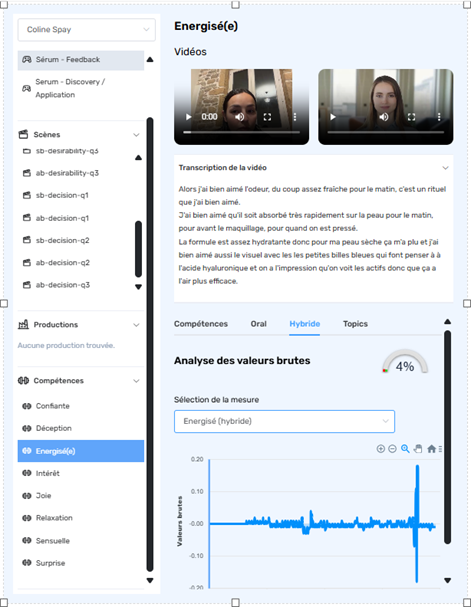Open the ab-decision-q2 scene
The image size is (471, 607).
(63, 262)
